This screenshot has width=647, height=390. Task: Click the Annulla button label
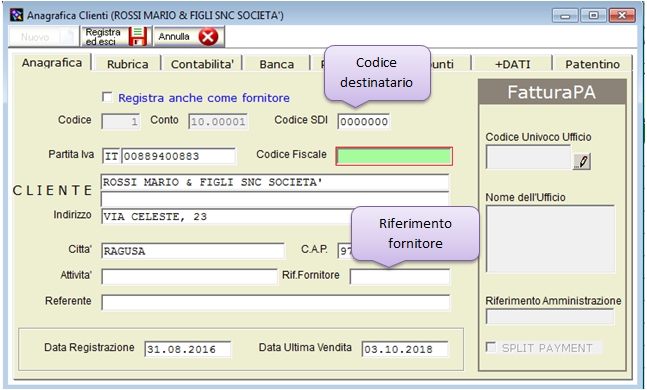174,37
